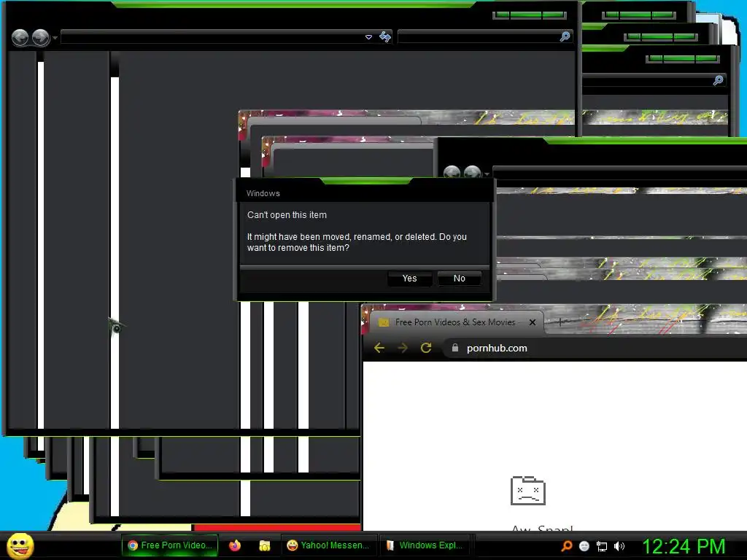This screenshot has height=560, width=747.
Task: Click Yes in the Windows dialog
Action: (410, 279)
